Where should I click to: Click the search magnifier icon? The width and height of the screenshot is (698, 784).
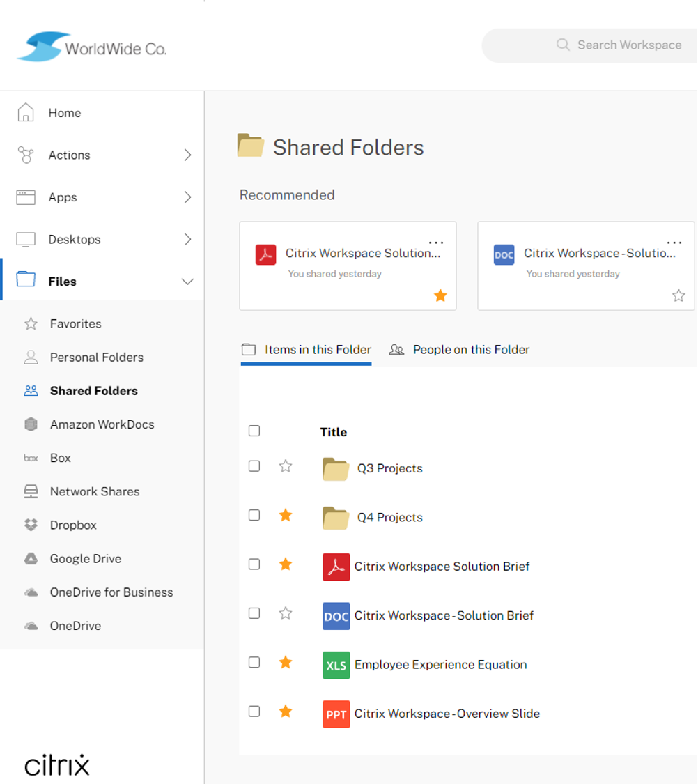563,45
